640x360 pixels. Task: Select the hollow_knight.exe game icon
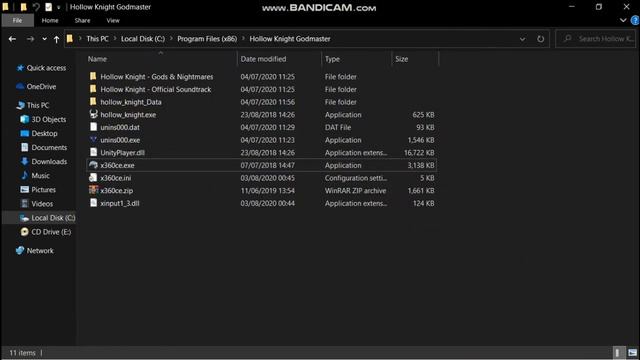[x=93, y=114]
